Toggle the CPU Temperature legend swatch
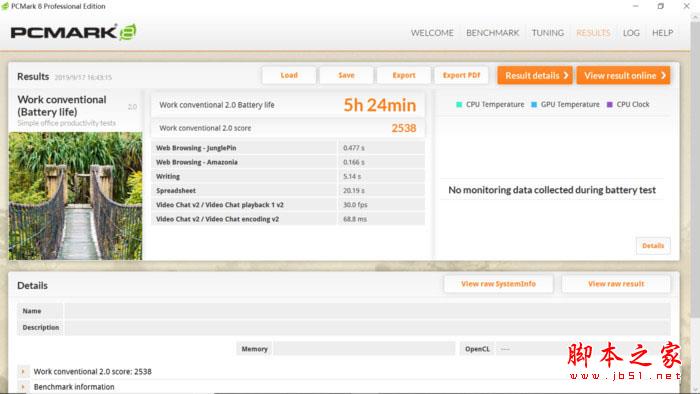The height and width of the screenshot is (394, 700). pos(459,104)
